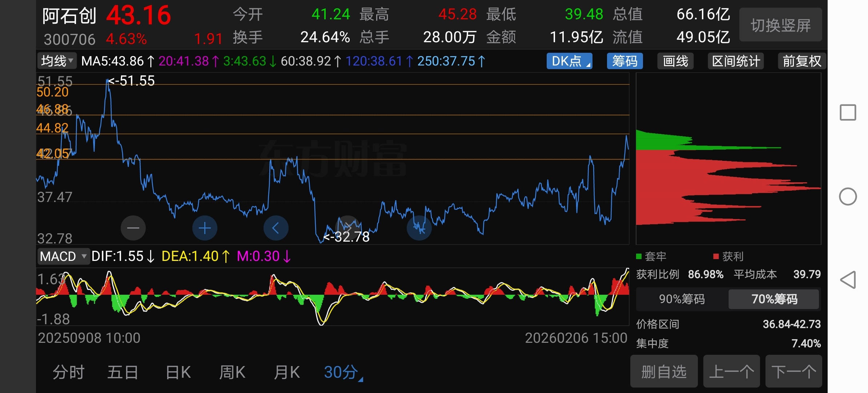Switch to 日K tab
The image size is (868, 393).
point(178,372)
